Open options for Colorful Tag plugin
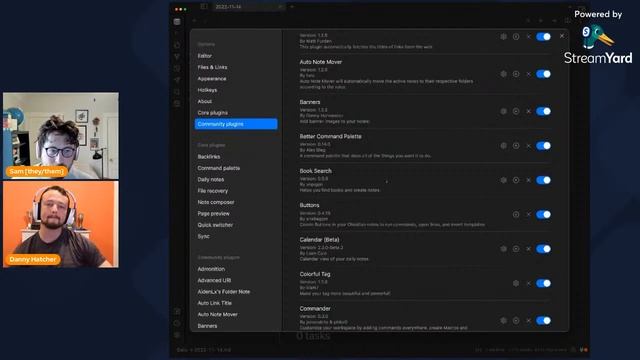This screenshot has width=640, height=360. (516, 283)
